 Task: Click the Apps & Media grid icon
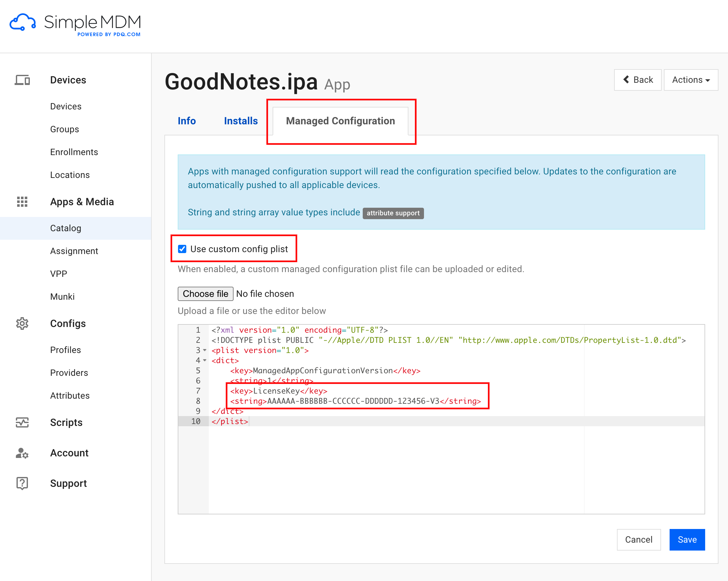(22, 202)
